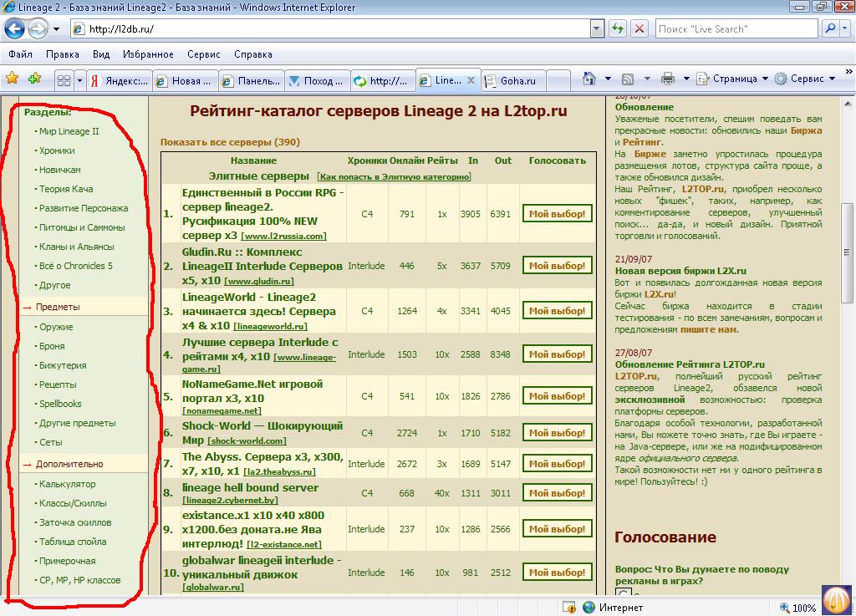Open the Сервис toolbar menu with gear
The width and height of the screenshot is (856, 616).
coord(805,79)
